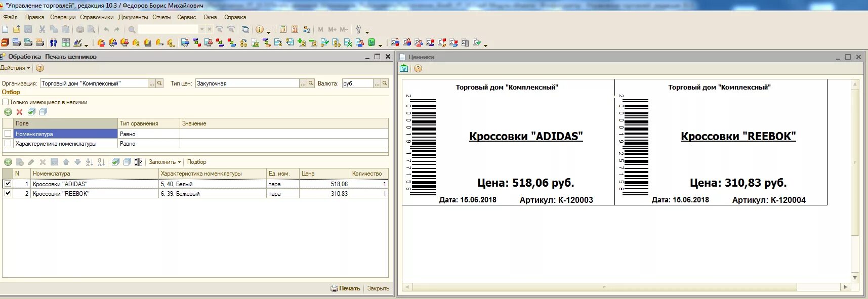868x299 pixels.
Task: Click the vertical scrollbar in Ценники window
Action: coord(855,181)
